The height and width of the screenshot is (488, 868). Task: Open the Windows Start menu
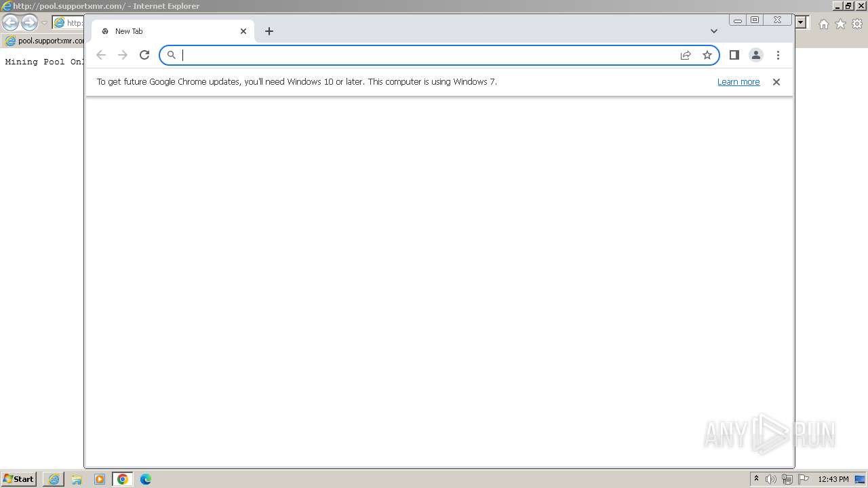18,479
